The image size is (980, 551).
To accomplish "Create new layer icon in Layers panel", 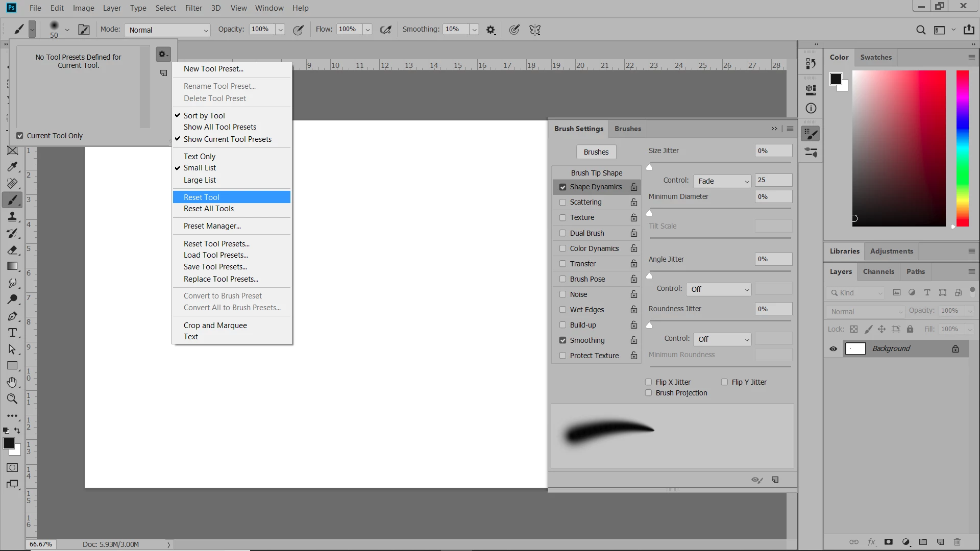I will point(940,542).
